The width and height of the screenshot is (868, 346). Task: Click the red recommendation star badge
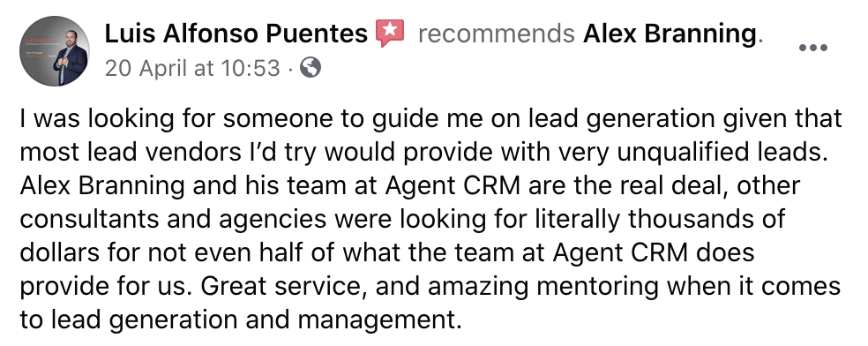tap(390, 34)
